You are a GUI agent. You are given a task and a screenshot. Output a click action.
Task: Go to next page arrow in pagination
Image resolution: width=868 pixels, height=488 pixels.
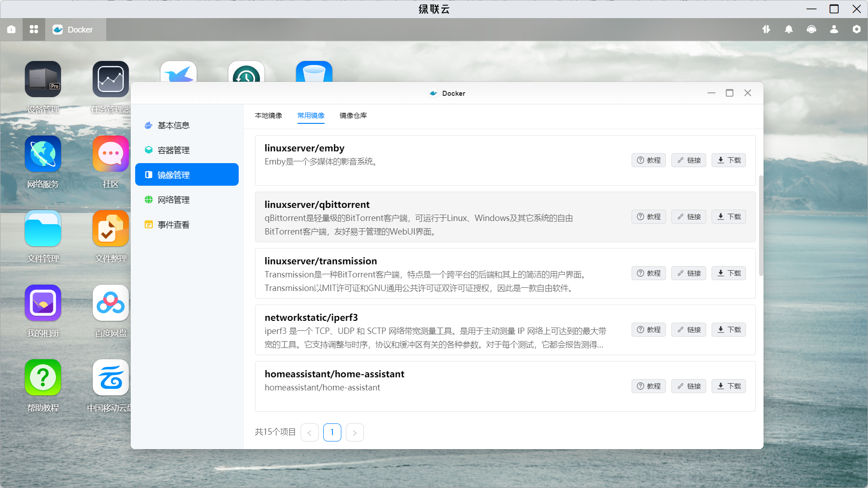coord(355,432)
